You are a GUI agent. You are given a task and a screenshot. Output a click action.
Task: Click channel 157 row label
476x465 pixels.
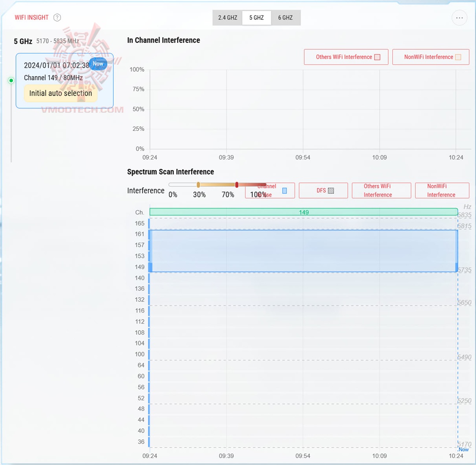point(140,245)
